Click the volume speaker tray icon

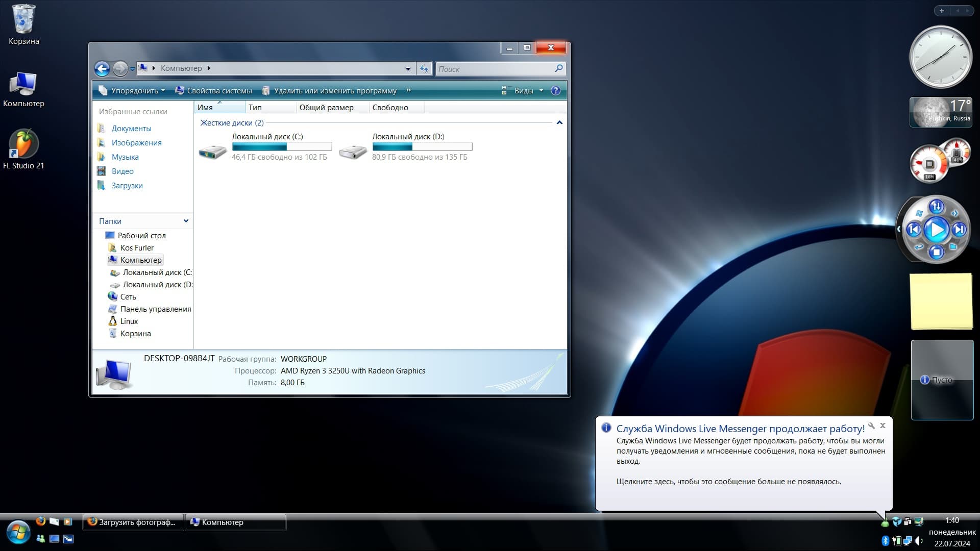click(x=919, y=541)
